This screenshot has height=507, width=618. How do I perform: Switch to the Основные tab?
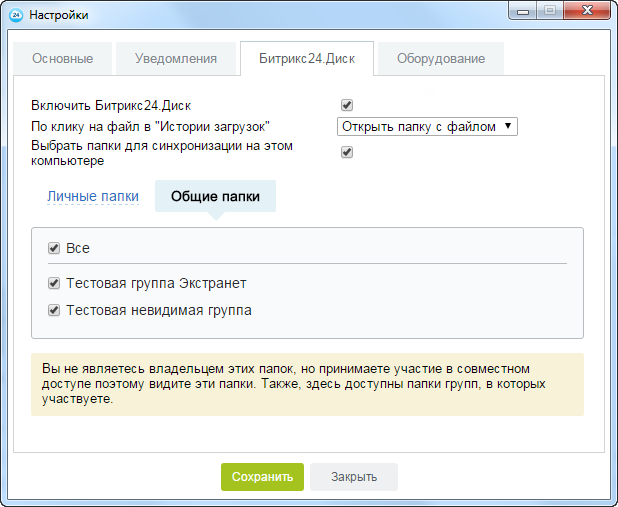63,58
